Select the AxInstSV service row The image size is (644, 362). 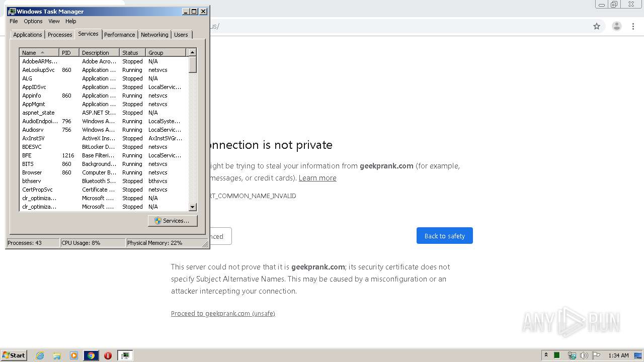[104, 138]
